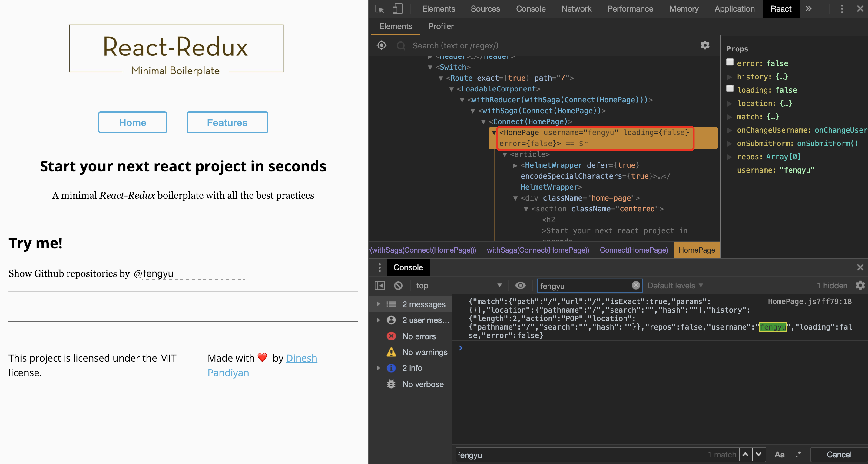Screen dimensions: 868x464
Task: Click the inspect element picker icon
Action: tap(380, 9)
